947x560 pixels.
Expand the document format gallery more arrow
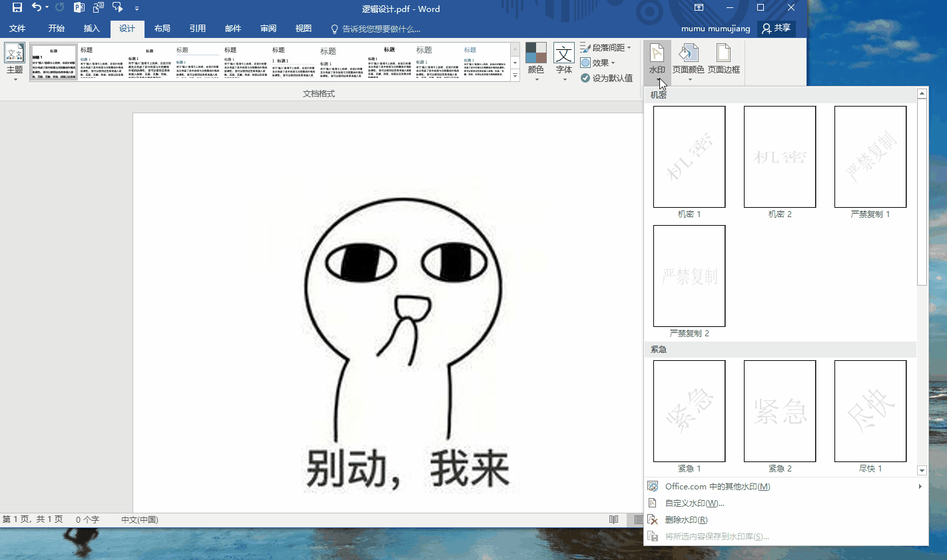point(515,77)
